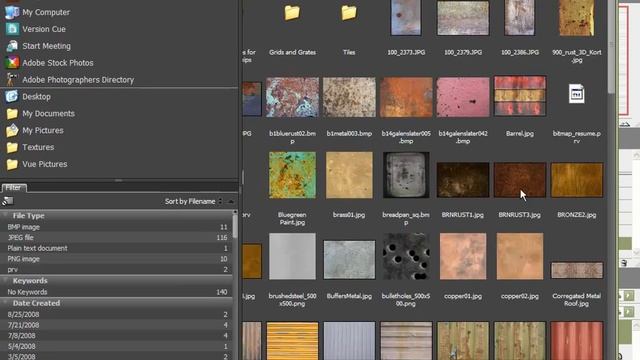Select Corregated Metal Roof.jpg thumbnail
The image size is (640, 360).
pos(576,270)
